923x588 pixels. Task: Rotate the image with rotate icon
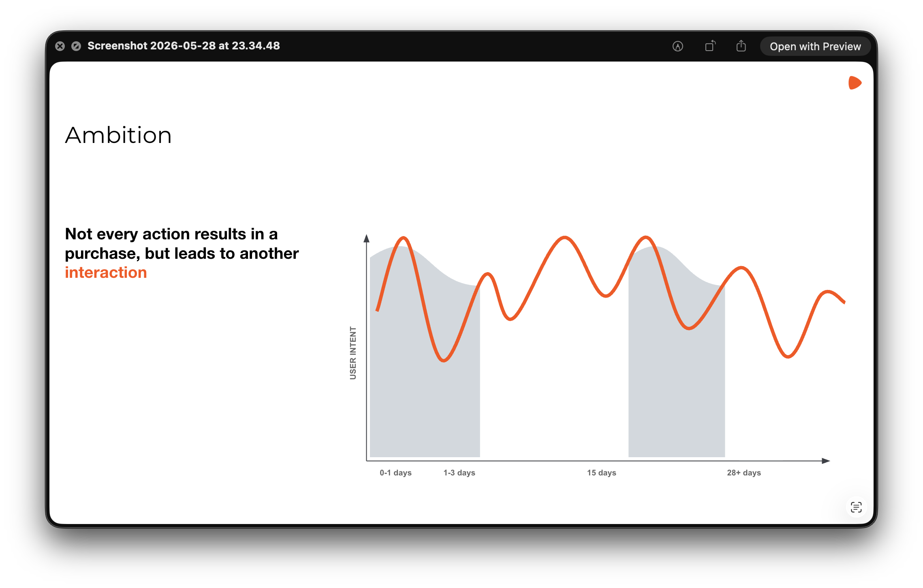[x=710, y=46]
